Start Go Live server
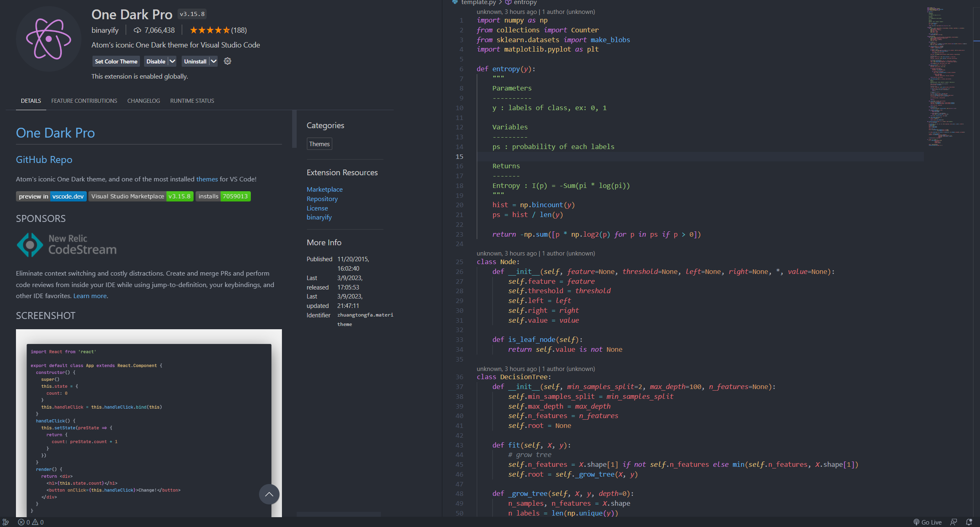Screen dimensions: 980x527 pyautogui.click(x=928, y=522)
